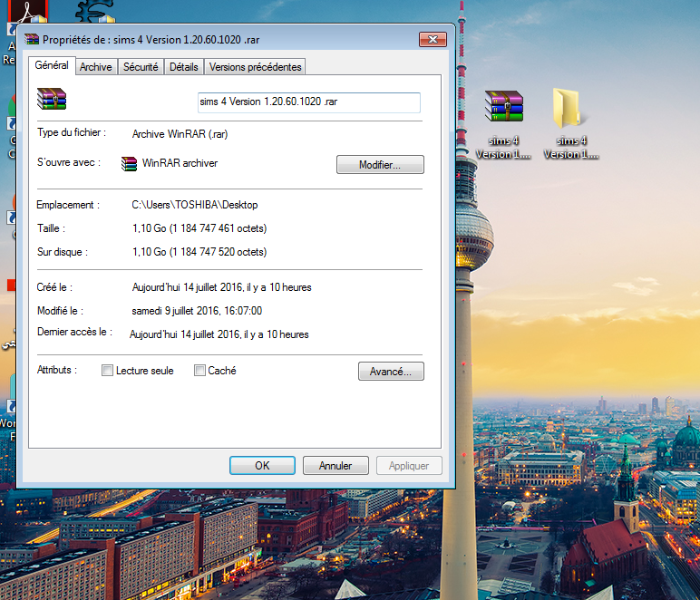Toggle the Caché attribute checkbox
Image resolution: width=700 pixels, height=600 pixels.
coord(199,371)
